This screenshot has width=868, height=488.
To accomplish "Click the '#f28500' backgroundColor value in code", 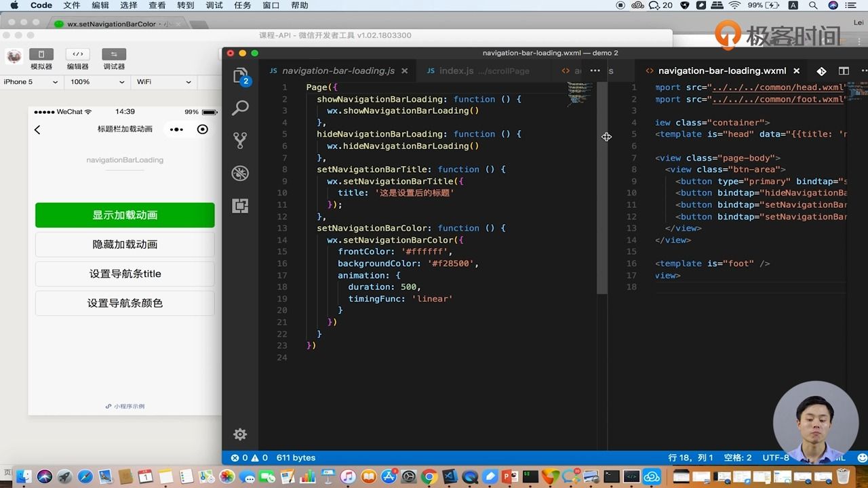I will pos(451,263).
